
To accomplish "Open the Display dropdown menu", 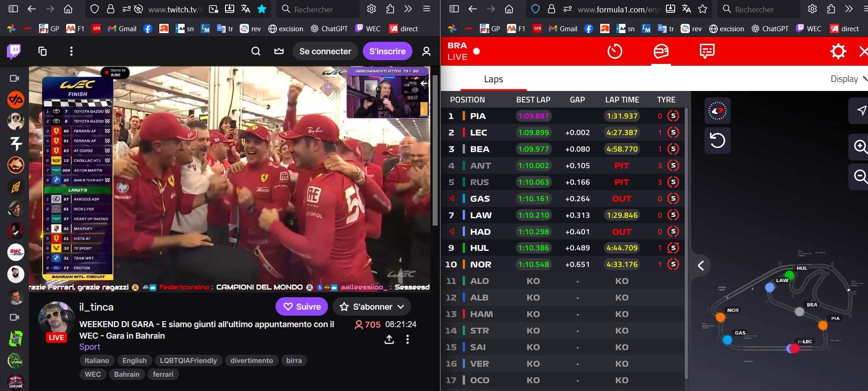I will click(x=848, y=79).
